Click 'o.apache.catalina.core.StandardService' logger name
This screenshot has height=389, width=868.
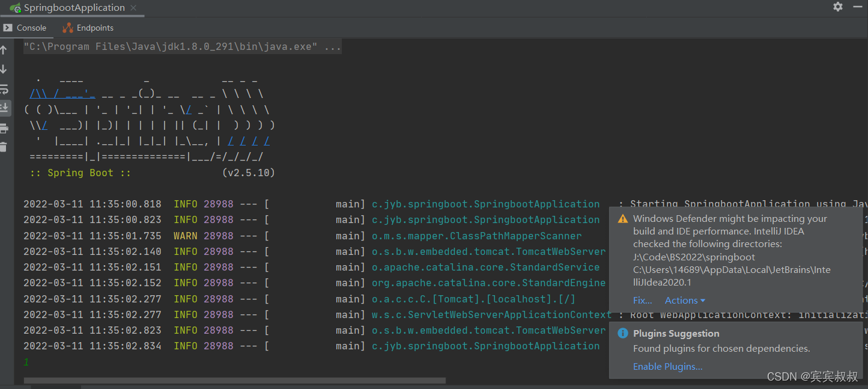486,267
